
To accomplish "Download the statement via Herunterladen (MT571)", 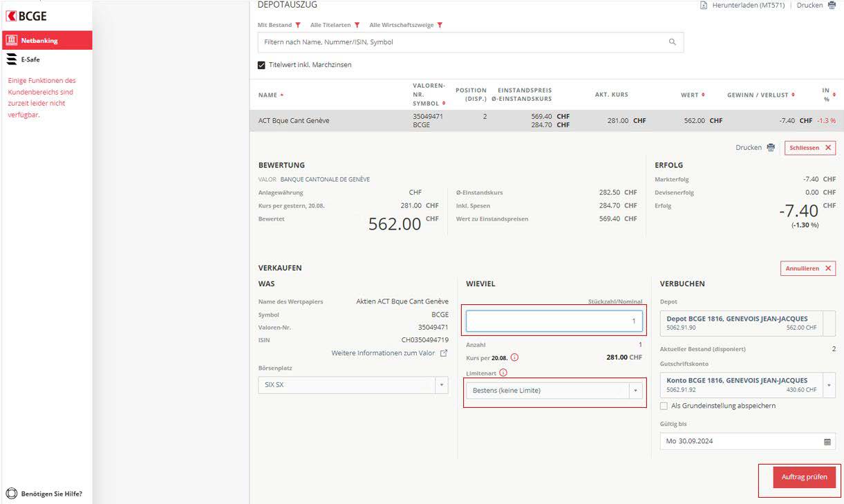I will (743, 6).
